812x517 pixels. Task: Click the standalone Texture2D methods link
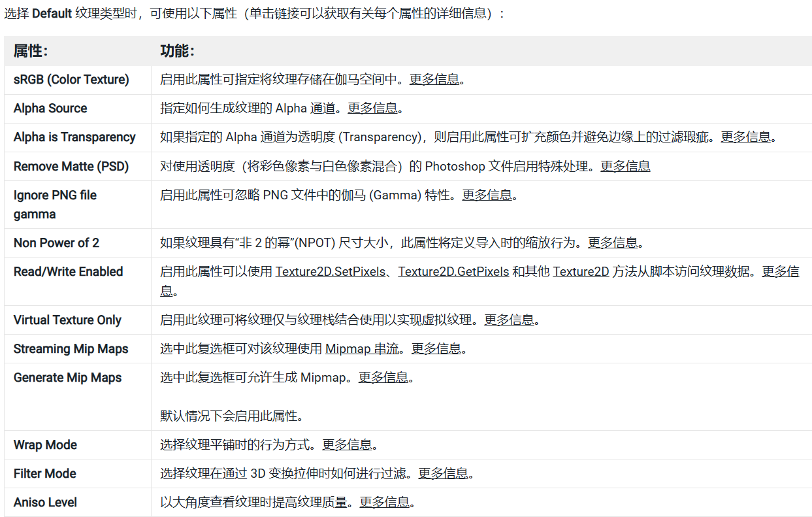581,272
